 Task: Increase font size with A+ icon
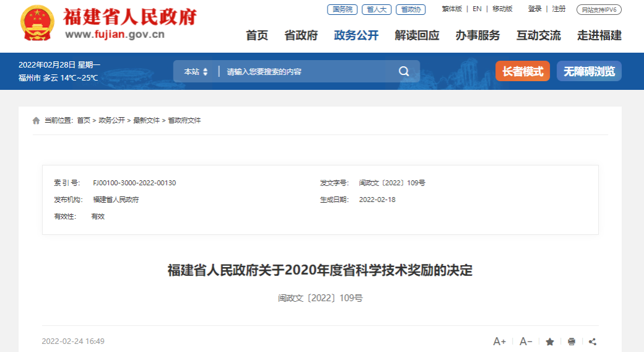point(499,341)
